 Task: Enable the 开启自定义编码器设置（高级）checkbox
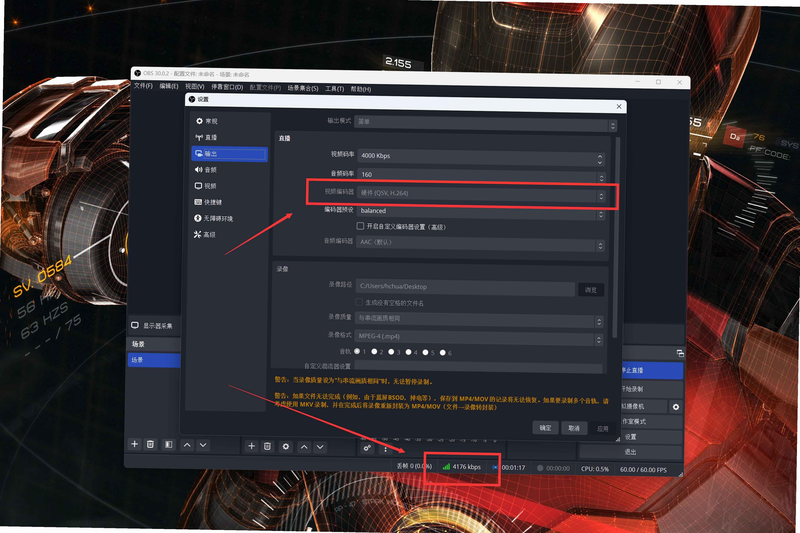click(x=360, y=225)
